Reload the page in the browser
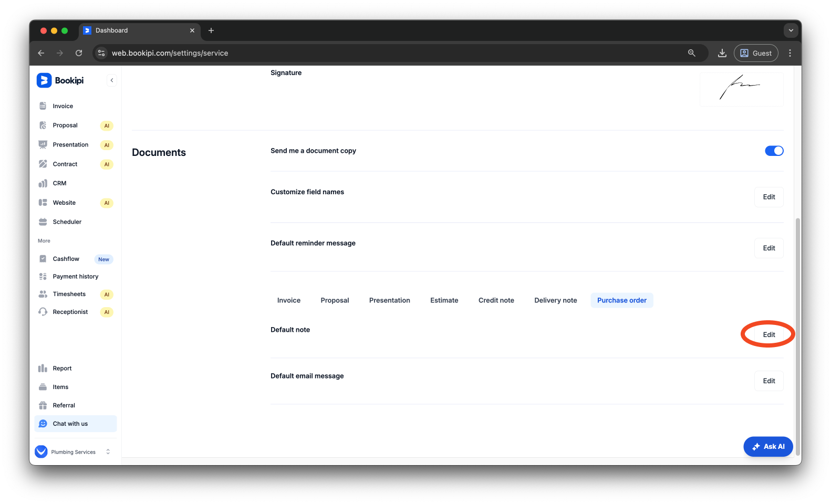The image size is (831, 504). (x=79, y=53)
